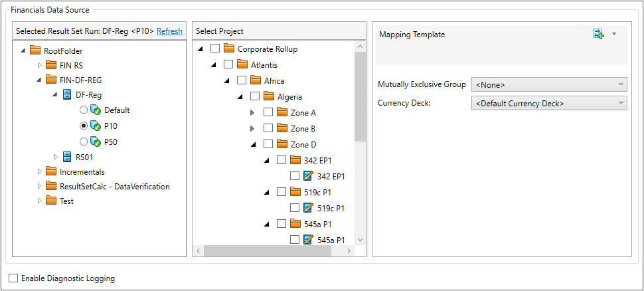Screen dimensions: 644x291
Task: Click the add Mapping Template icon
Action: coord(599,34)
